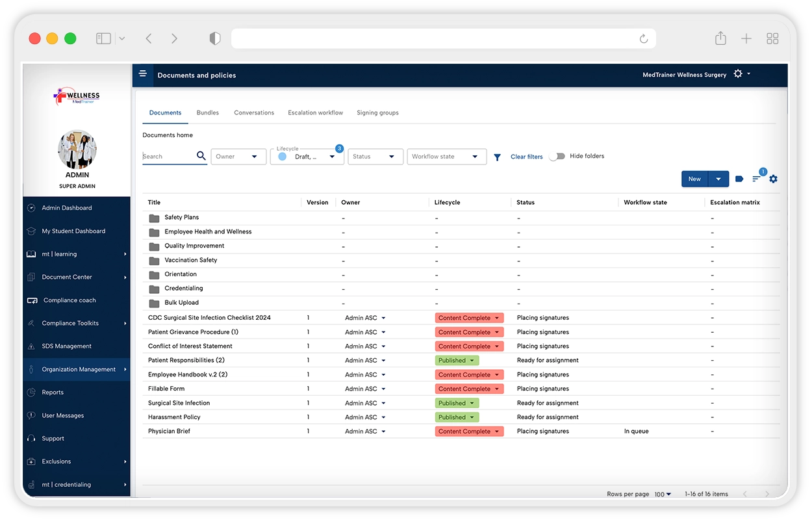This screenshot has width=812, height=520.
Task: Click browser share icon
Action: [720, 39]
